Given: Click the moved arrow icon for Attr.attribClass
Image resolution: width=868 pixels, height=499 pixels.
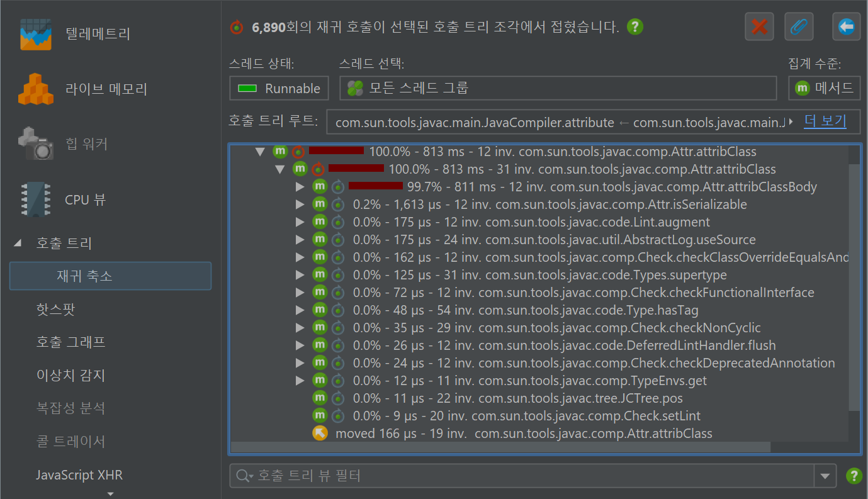Looking at the screenshot, I should (x=320, y=434).
